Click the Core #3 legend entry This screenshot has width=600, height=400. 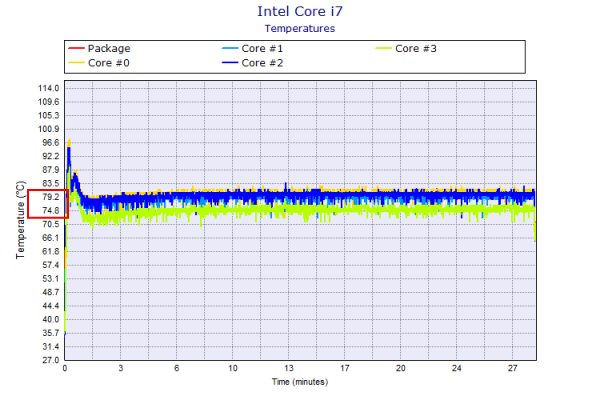point(406,48)
